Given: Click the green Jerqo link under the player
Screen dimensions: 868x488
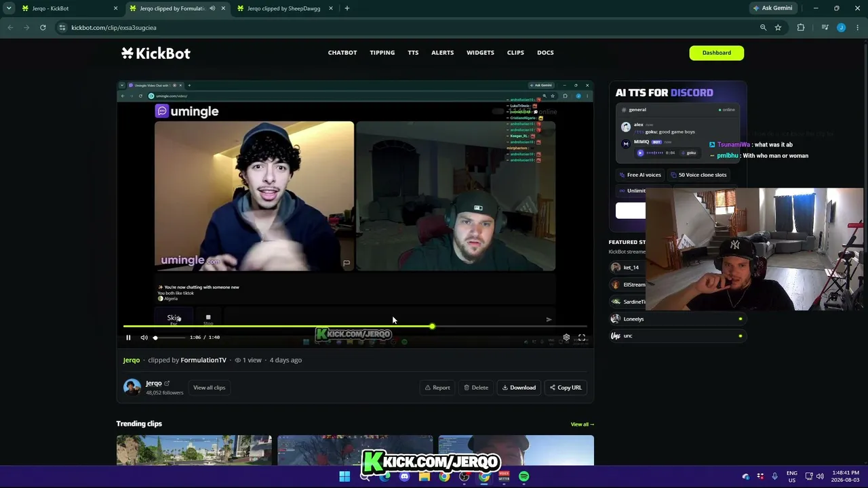Looking at the screenshot, I should 132,360.
